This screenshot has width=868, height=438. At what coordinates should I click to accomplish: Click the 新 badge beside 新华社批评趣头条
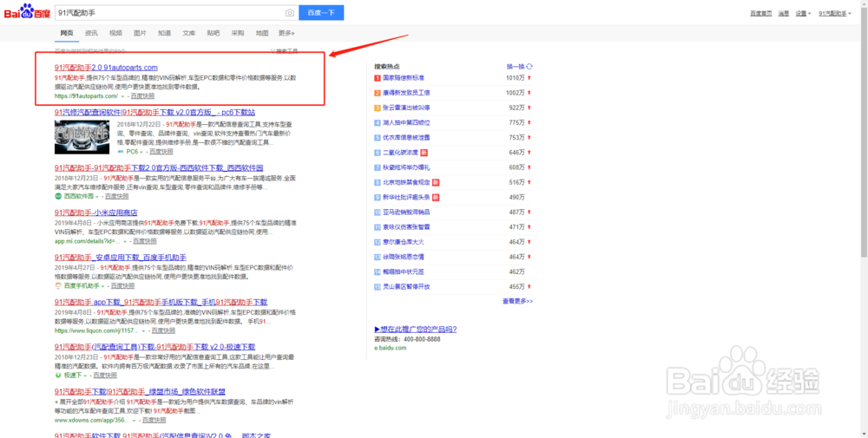[x=436, y=198]
